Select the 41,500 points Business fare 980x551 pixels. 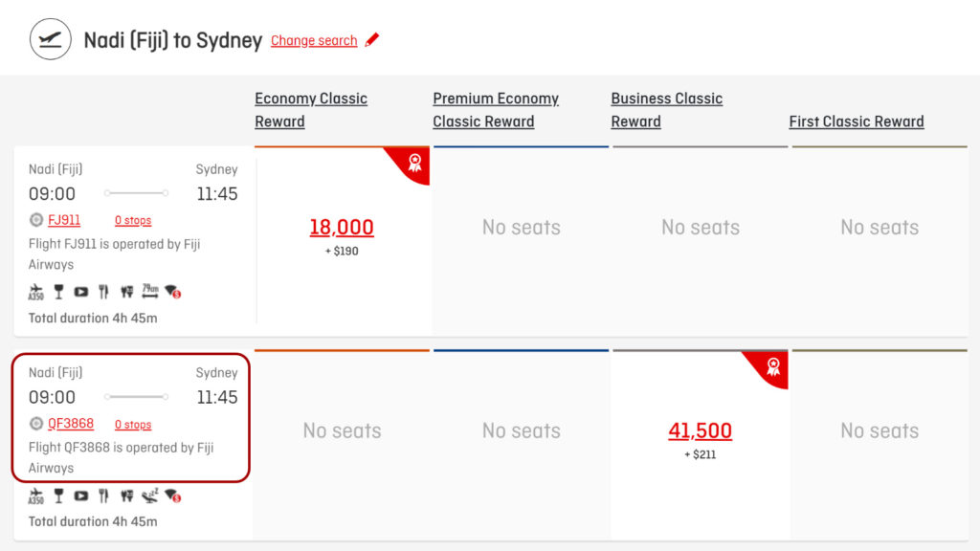(700, 430)
